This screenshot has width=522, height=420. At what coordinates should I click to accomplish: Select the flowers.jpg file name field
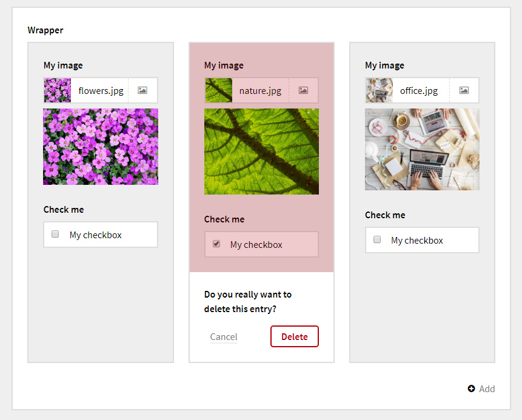click(x=101, y=91)
